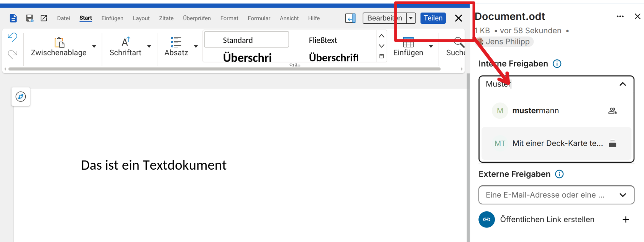Click info icon next to Interne Freigaben

click(x=557, y=64)
